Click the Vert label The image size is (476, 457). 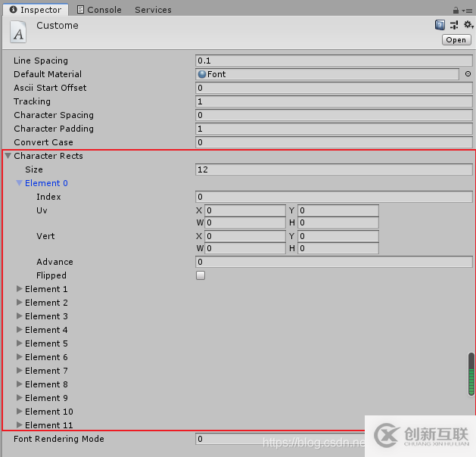(45, 236)
